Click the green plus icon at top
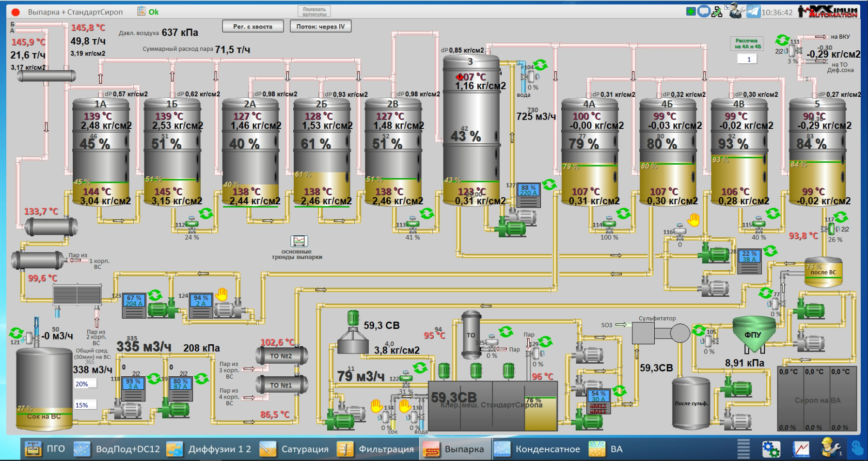The height and width of the screenshot is (461, 868). click(x=691, y=12)
